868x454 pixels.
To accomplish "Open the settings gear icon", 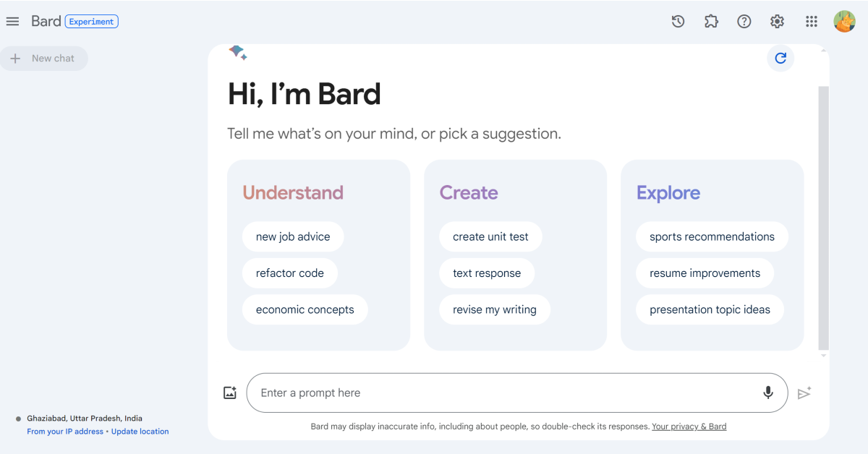I will coord(777,22).
